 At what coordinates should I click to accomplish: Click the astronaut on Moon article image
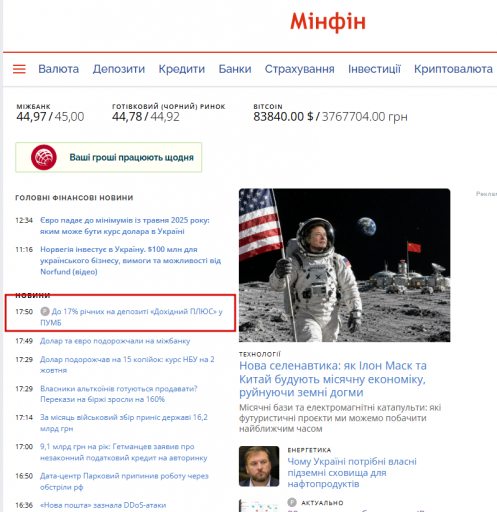tap(344, 265)
